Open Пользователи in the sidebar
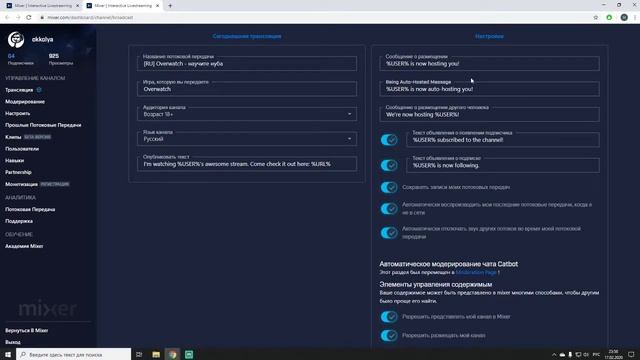640x360 pixels. coord(22,149)
